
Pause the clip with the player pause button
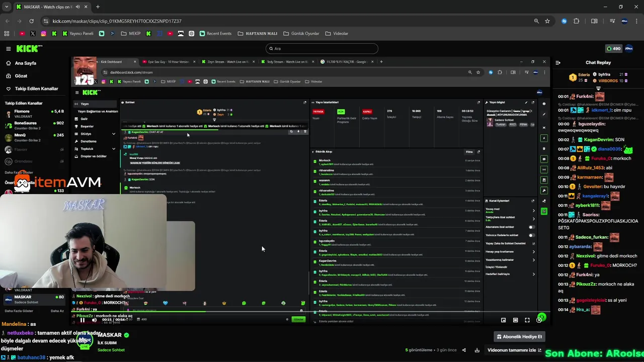83,320
